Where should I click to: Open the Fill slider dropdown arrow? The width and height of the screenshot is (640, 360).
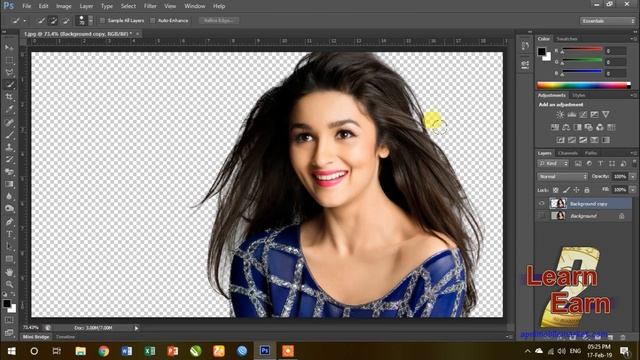pos(633,190)
